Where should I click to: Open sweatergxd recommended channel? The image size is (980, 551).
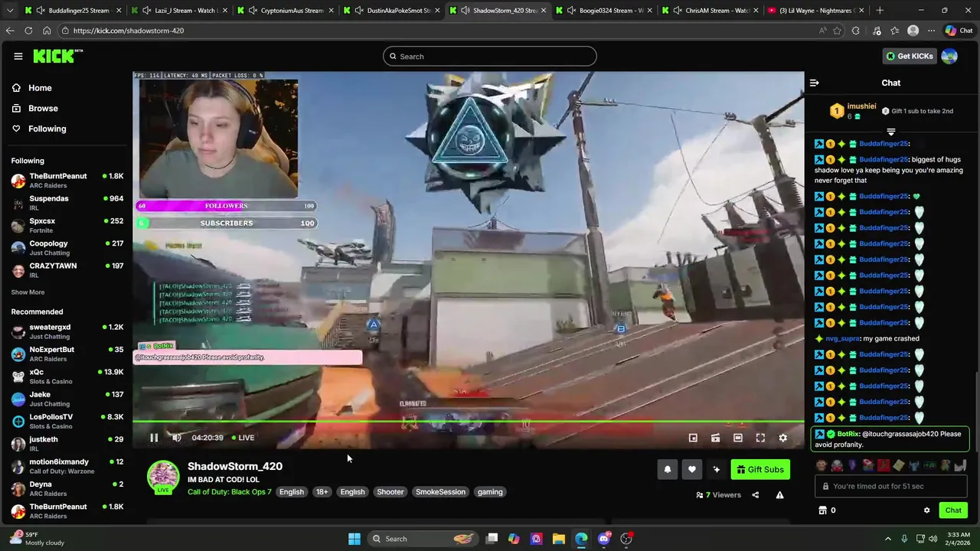(67, 331)
